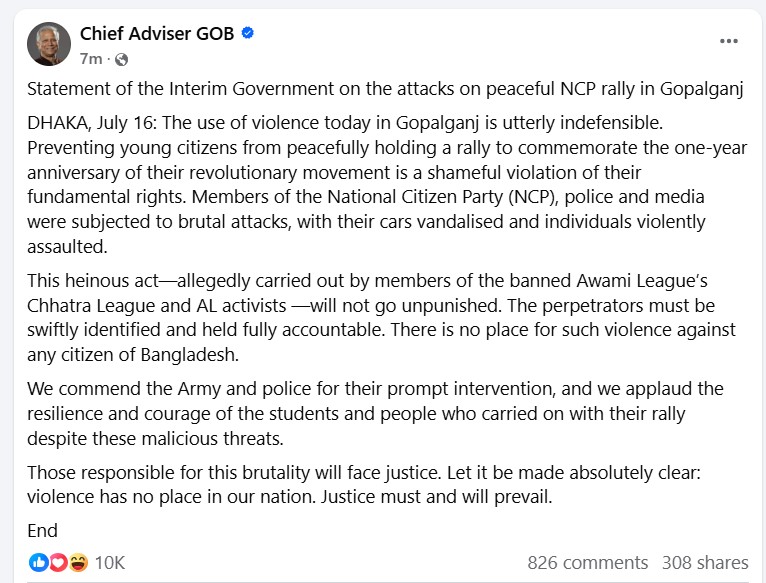The height and width of the screenshot is (583, 766).
Task: Click the red Love heart reaction icon
Action: point(58,562)
